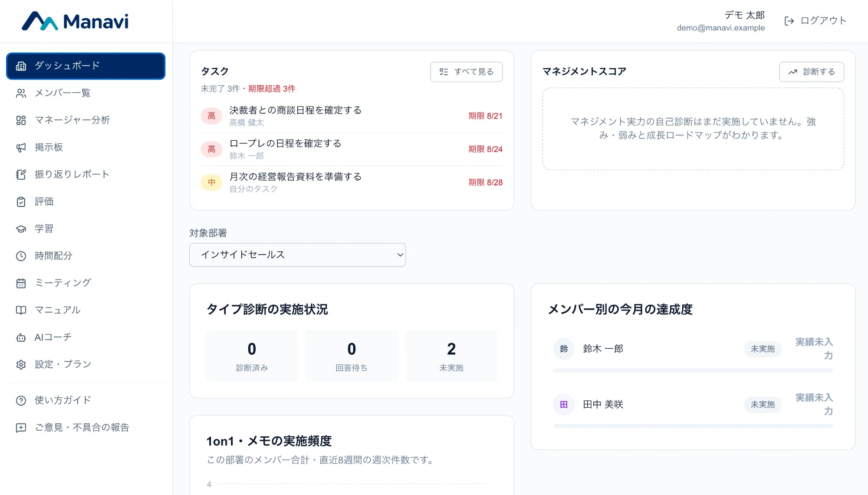The image size is (868, 495).
Task: Click the ログアウト link
Action: click(816, 21)
